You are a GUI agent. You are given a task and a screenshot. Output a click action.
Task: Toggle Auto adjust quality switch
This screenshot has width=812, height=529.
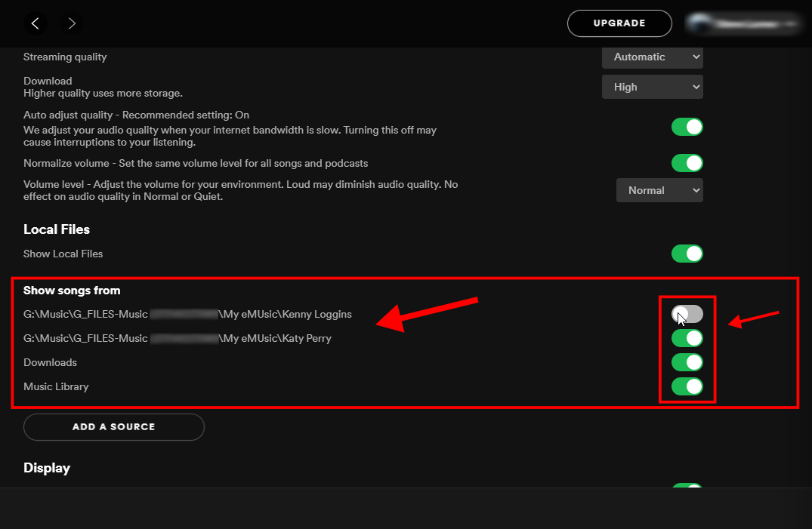(x=687, y=127)
